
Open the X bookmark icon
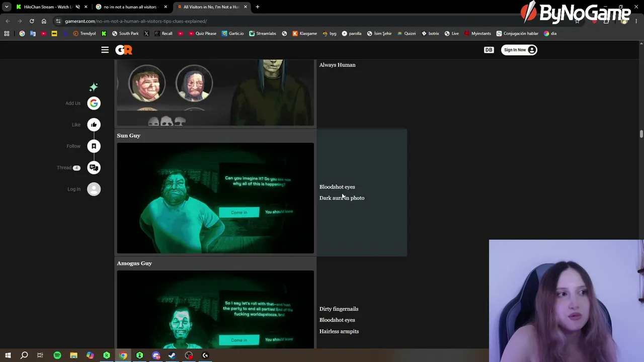point(146,34)
